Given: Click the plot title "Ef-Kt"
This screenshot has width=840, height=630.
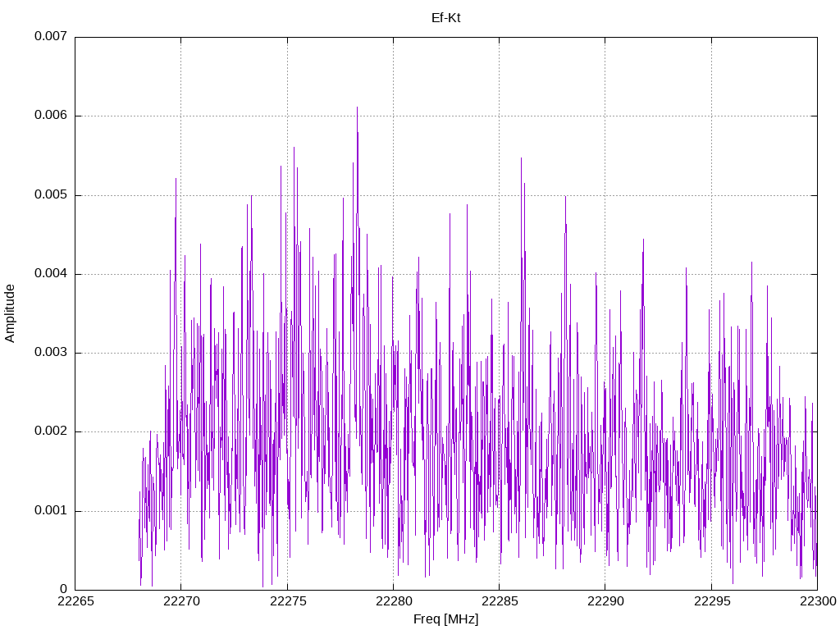Looking at the screenshot, I should coord(445,18).
